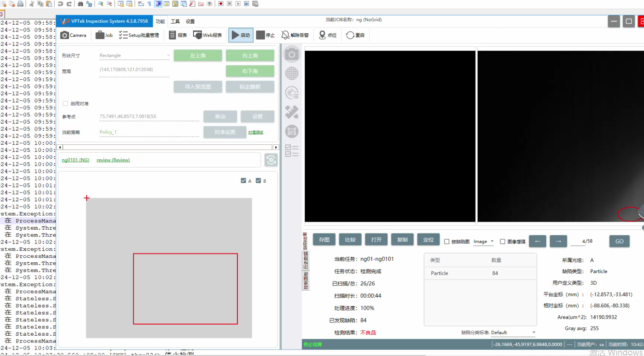Open the 对准测试 link

click(256, 132)
